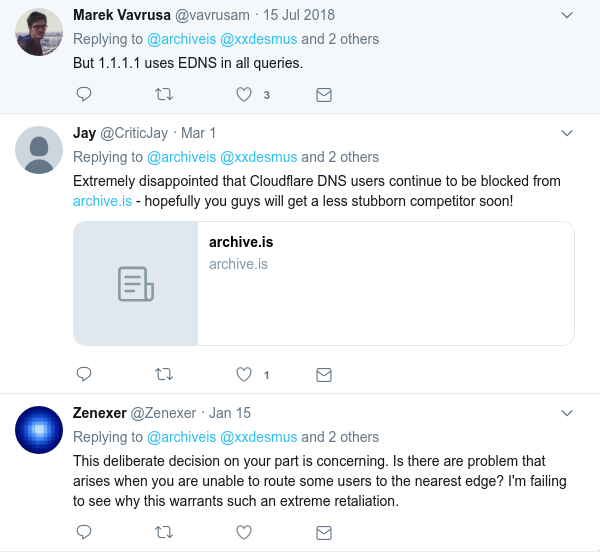Like Zenexer's tweet
The width and height of the screenshot is (600, 552).
(244, 532)
